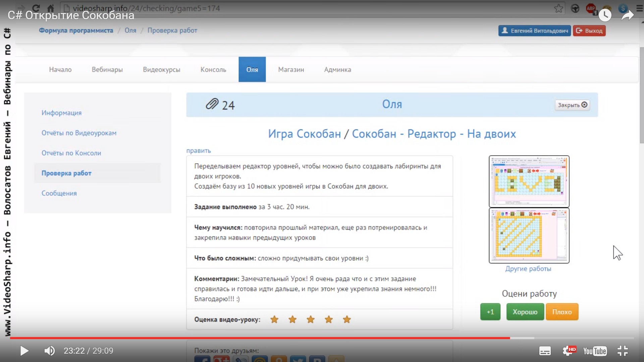Image resolution: width=644 pixels, height=362 pixels.
Task: Open the Консоль tab
Action: [x=213, y=70]
